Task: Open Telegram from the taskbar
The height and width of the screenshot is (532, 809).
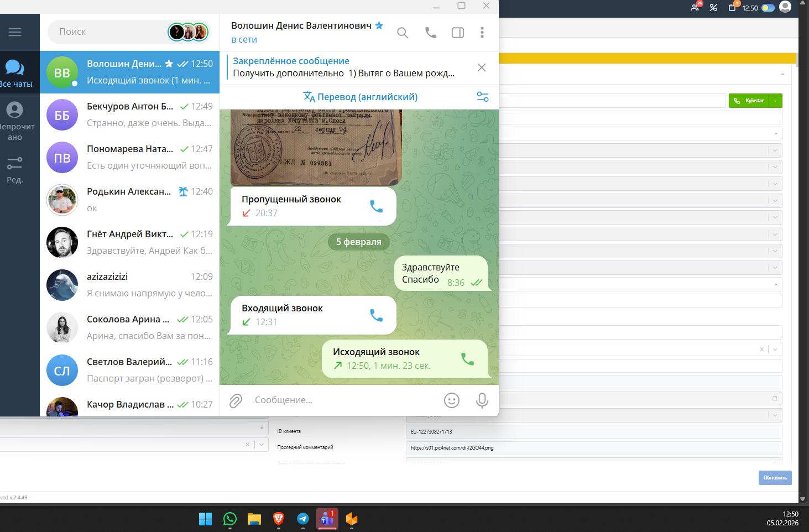Action: 303,519
